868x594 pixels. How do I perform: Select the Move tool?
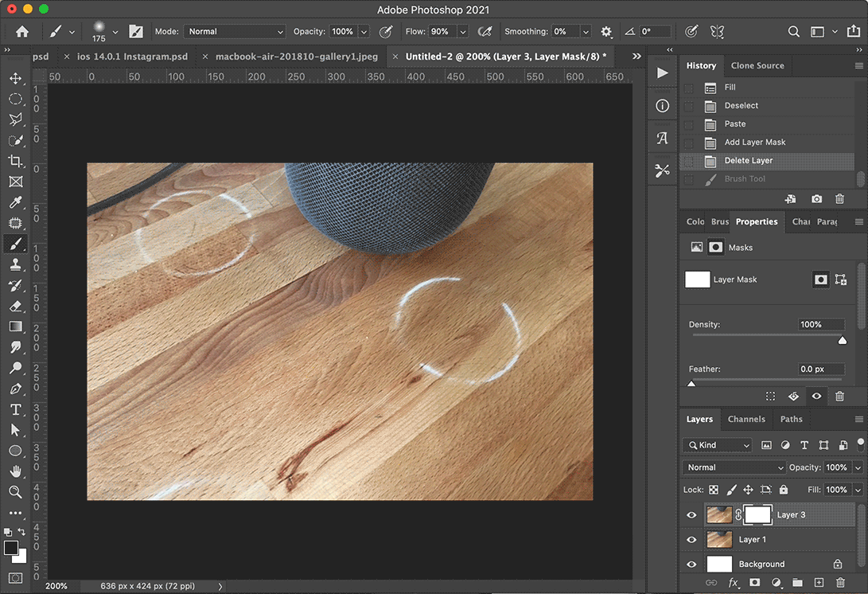[15, 78]
